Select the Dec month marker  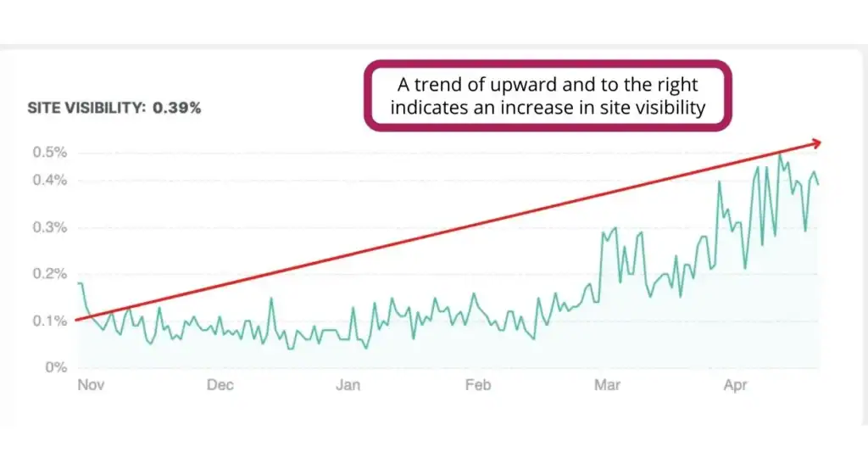[x=220, y=385]
